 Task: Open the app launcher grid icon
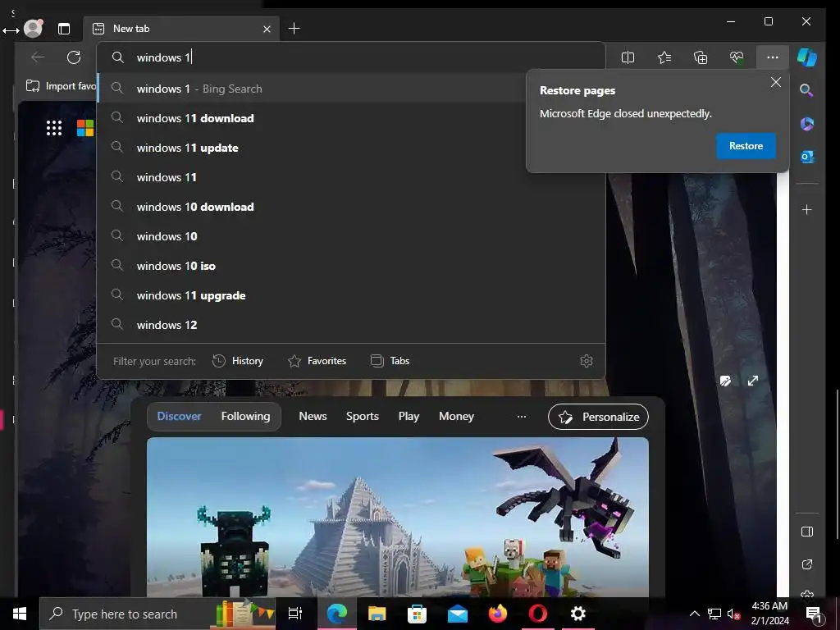[53, 128]
